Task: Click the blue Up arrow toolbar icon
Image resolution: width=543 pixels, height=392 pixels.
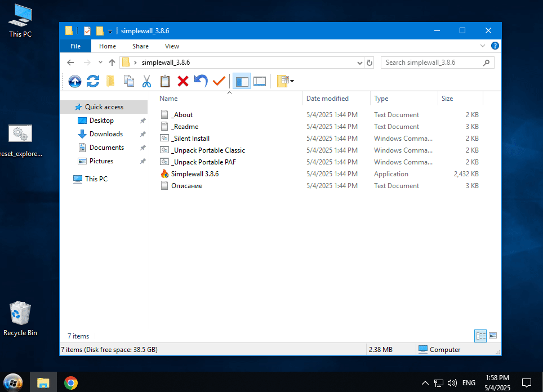Action: [x=74, y=81]
